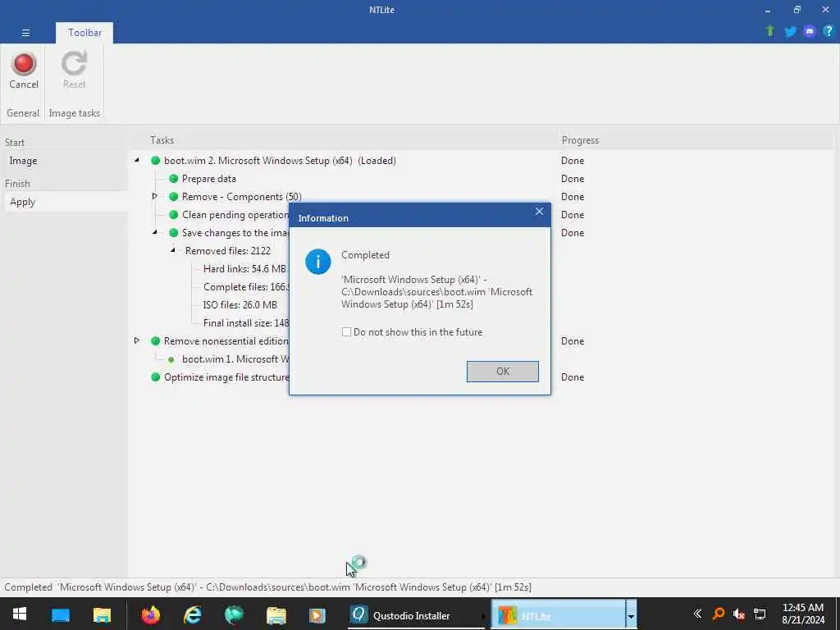Open the Discord icon link
Viewport: 840px width, 630px height.
810,31
